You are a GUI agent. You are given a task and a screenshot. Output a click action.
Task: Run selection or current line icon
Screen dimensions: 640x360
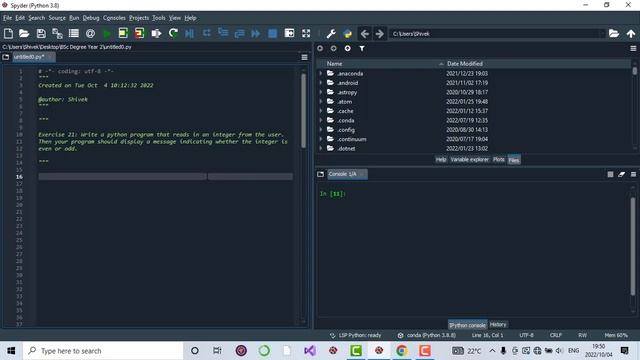pyautogui.click(x=156, y=33)
